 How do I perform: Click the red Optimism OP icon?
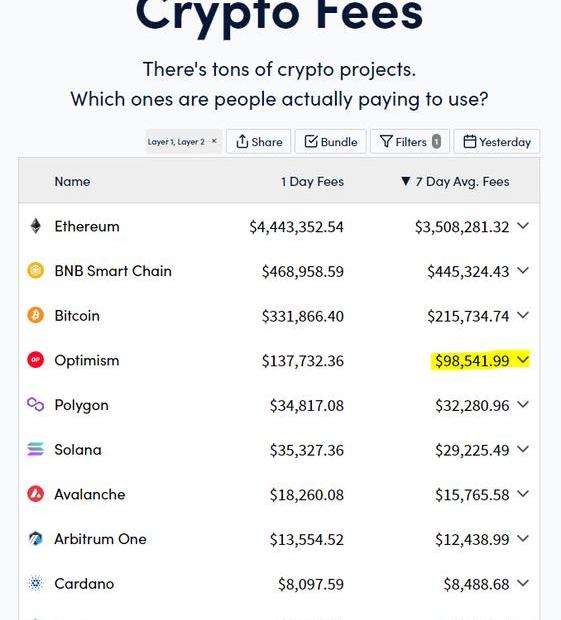click(x=36, y=360)
